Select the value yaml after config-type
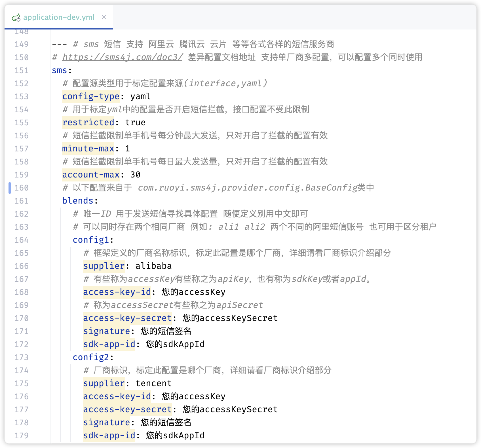Viewport: 481px width, 448px height. [x=140, y=96]
